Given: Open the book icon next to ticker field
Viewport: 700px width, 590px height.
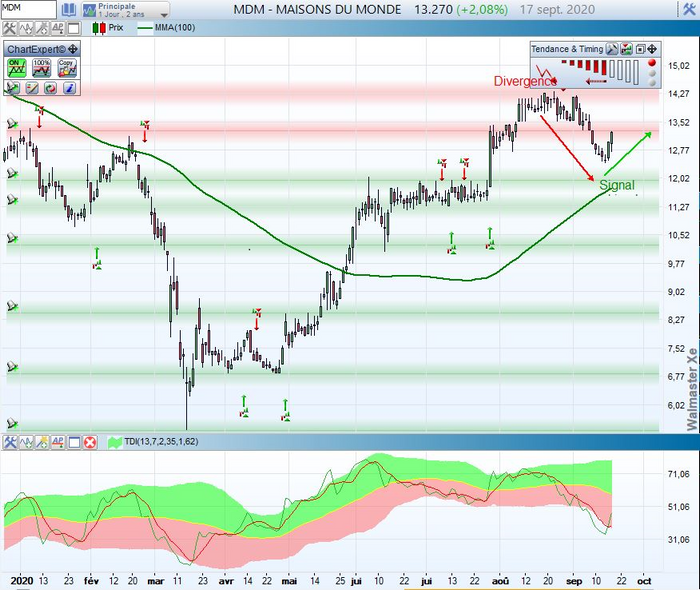Looking at the screenshot, I should (69, 9).
